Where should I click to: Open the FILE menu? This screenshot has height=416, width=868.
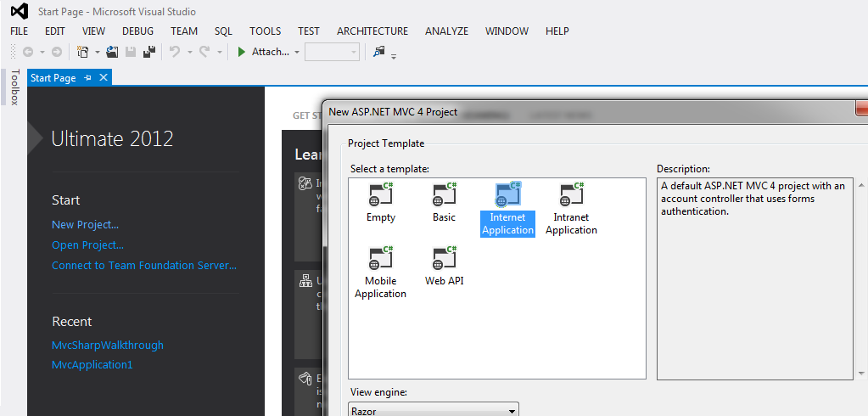(19, 31)
